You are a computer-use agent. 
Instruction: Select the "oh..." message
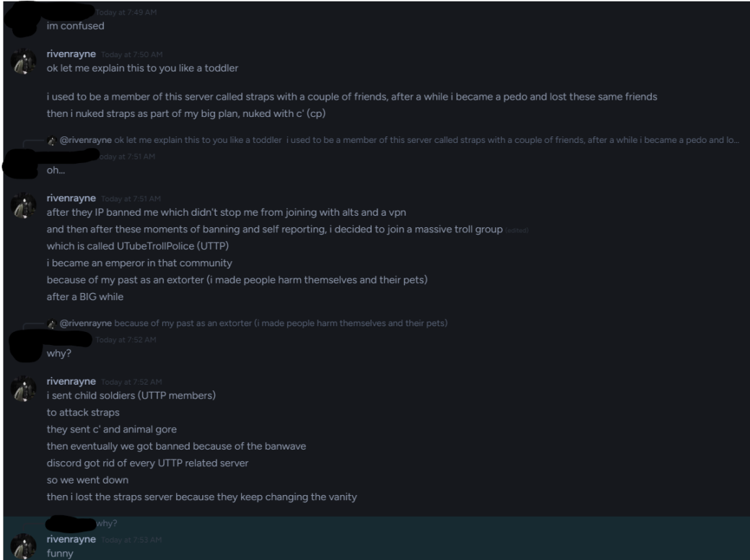tap(56, 170)
